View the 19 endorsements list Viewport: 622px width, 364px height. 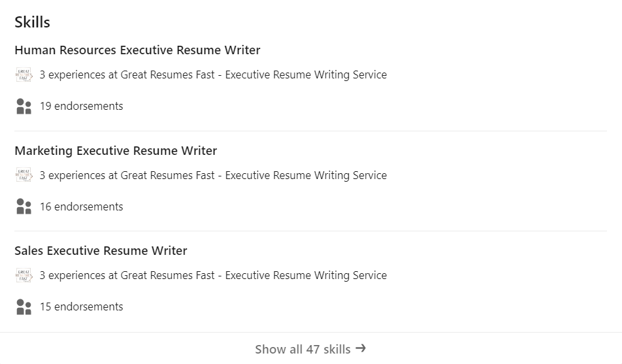81,107
